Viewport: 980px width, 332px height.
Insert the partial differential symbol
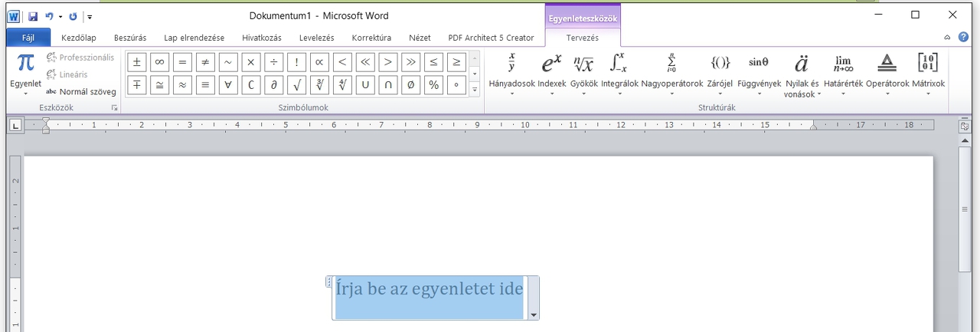pos(274,85)
